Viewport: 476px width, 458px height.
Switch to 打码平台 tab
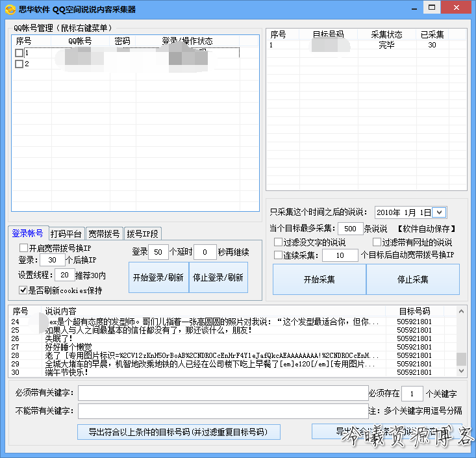click(x=66, y=234)
